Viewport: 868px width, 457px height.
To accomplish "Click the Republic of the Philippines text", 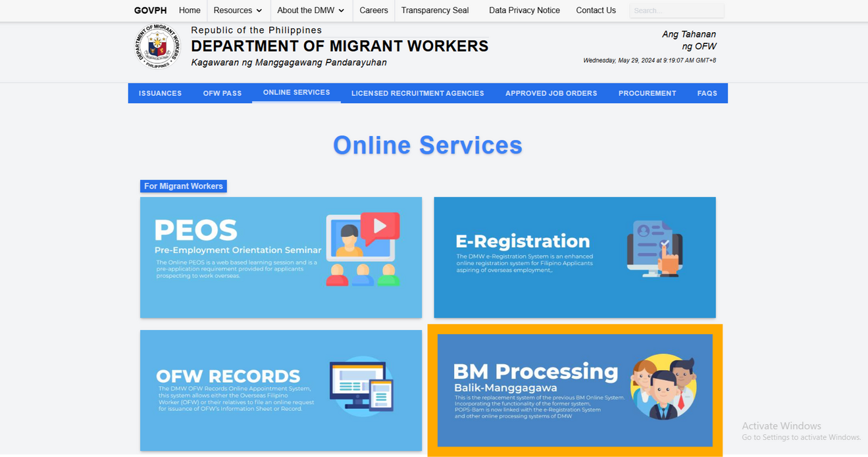I will pyautogui.click(x=257, y=30).
